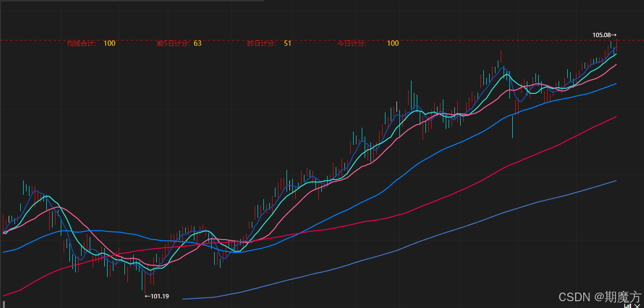Click the 105.08 high price marker
This screenshot has height=308, width=644.
[604, 35]
